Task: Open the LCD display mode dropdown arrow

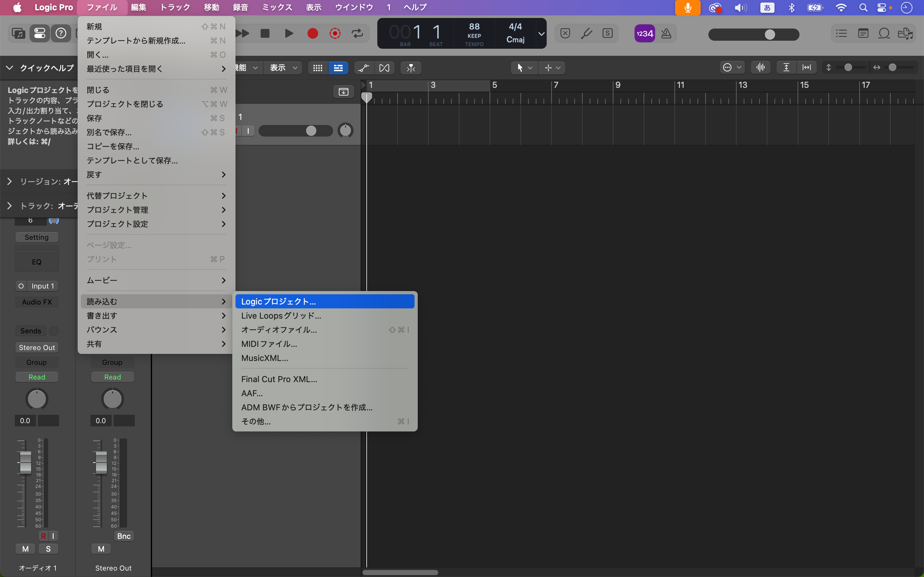Action: (541, 34)
